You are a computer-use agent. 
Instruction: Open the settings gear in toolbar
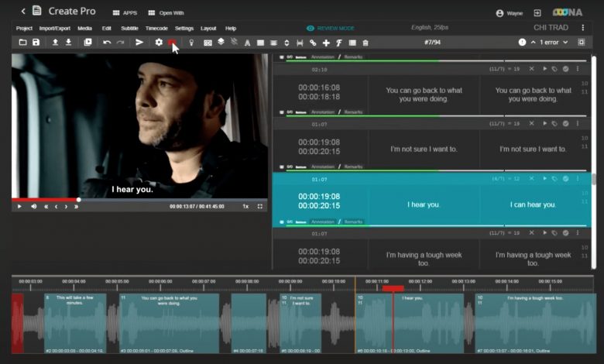click(159, 42)
